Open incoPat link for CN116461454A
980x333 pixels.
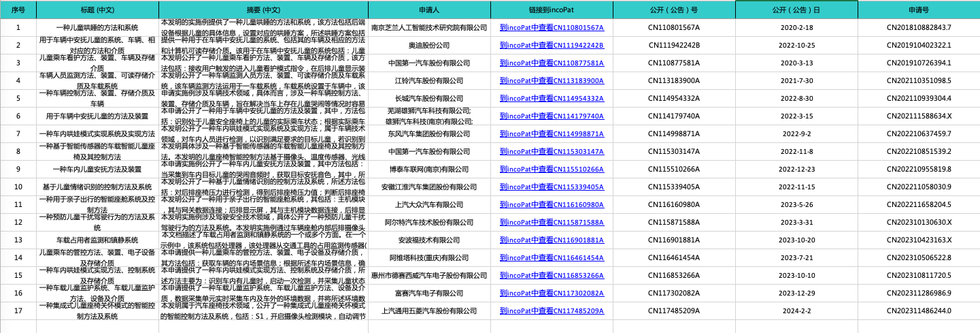pos(552,258)
